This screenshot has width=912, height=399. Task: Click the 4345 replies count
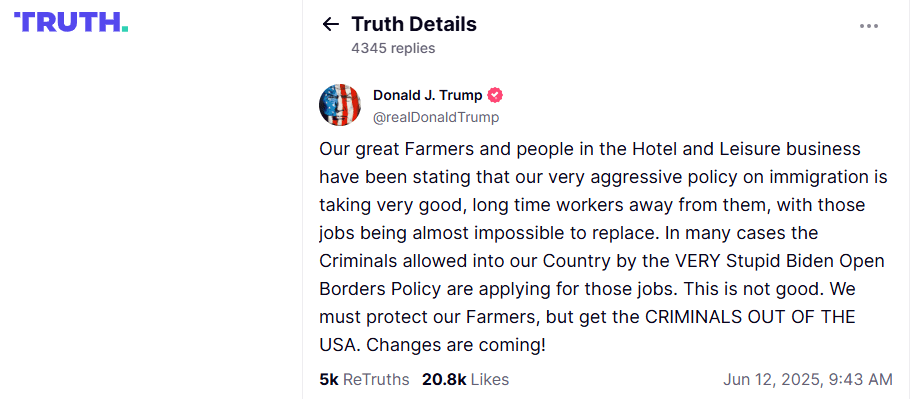pyautogui.click(x=393, y=48)
